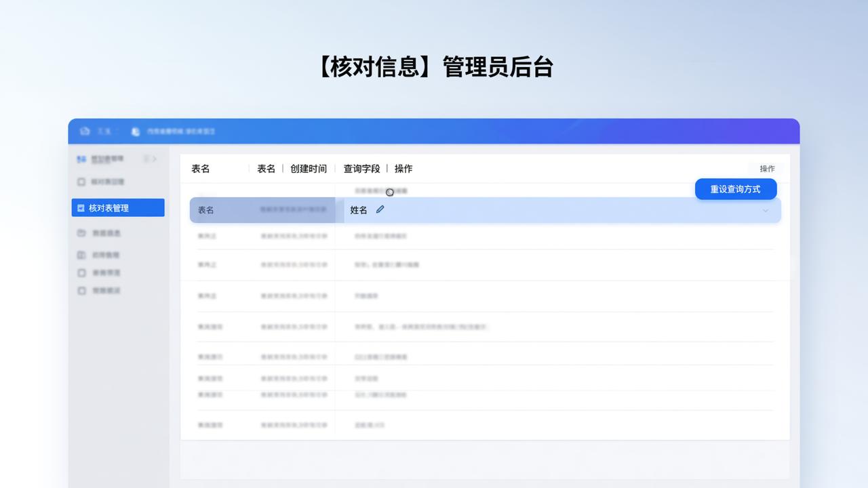Click the 创建时间 column header
Screen dimensions: 868x488
309,169
